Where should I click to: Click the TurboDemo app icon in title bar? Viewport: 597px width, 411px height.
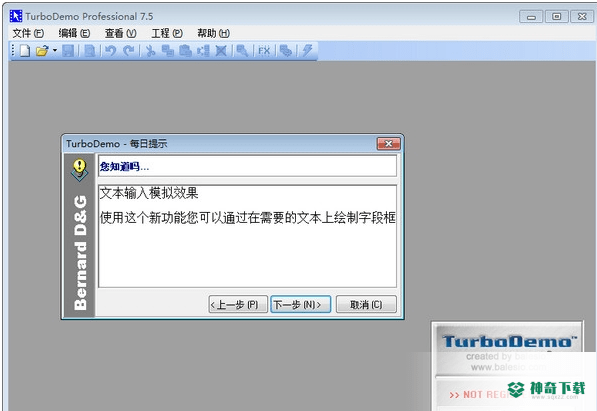tap(16, 16)
